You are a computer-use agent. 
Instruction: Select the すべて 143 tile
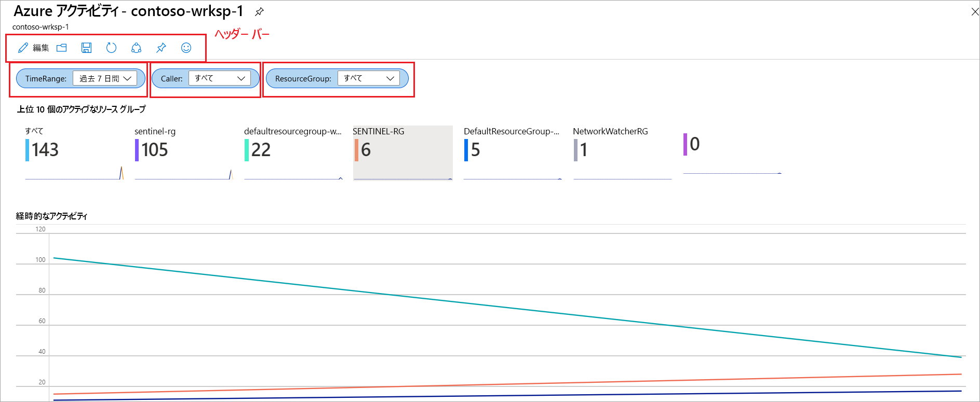pyautogui.click(x=74, y=153)
